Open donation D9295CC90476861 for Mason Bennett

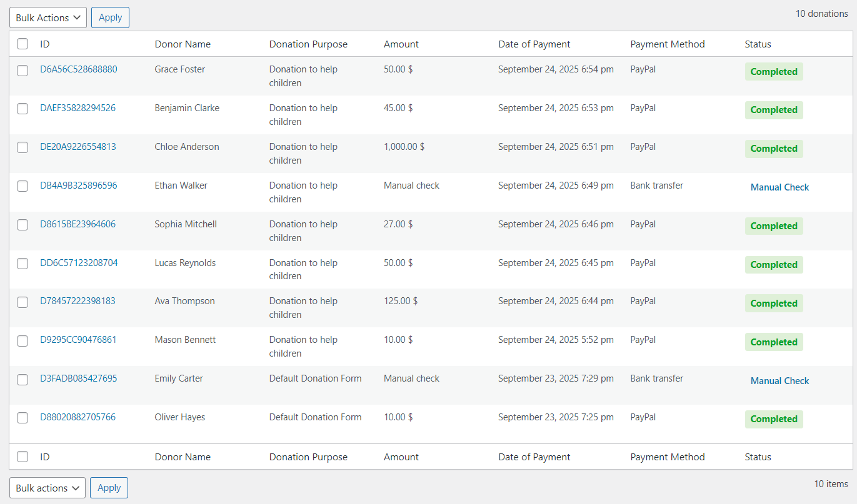77,340
